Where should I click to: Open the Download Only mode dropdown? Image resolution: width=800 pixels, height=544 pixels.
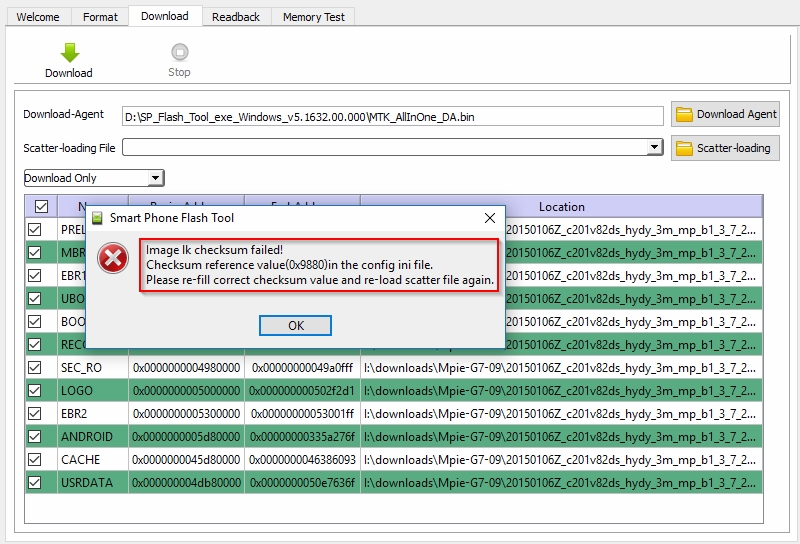pos(155,178)
